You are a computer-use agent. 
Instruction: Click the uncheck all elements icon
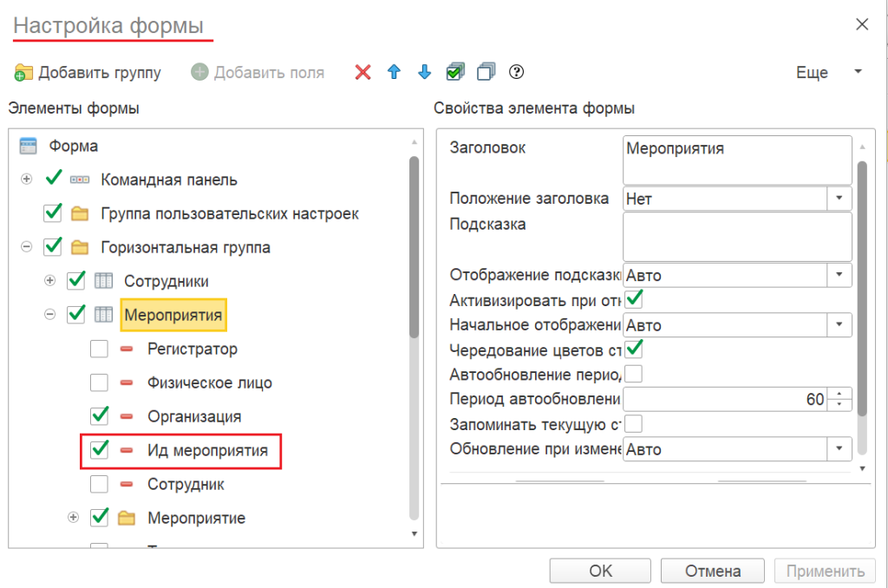[x=486, y=72]
